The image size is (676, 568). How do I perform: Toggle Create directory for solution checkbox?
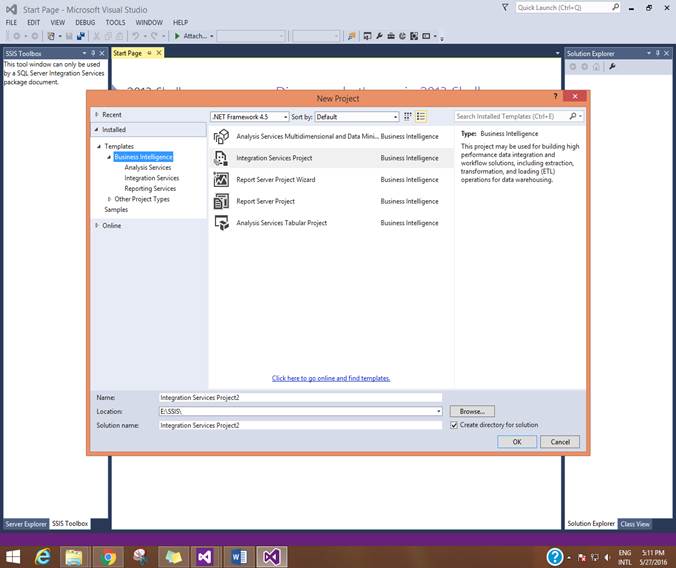(453, 425)
